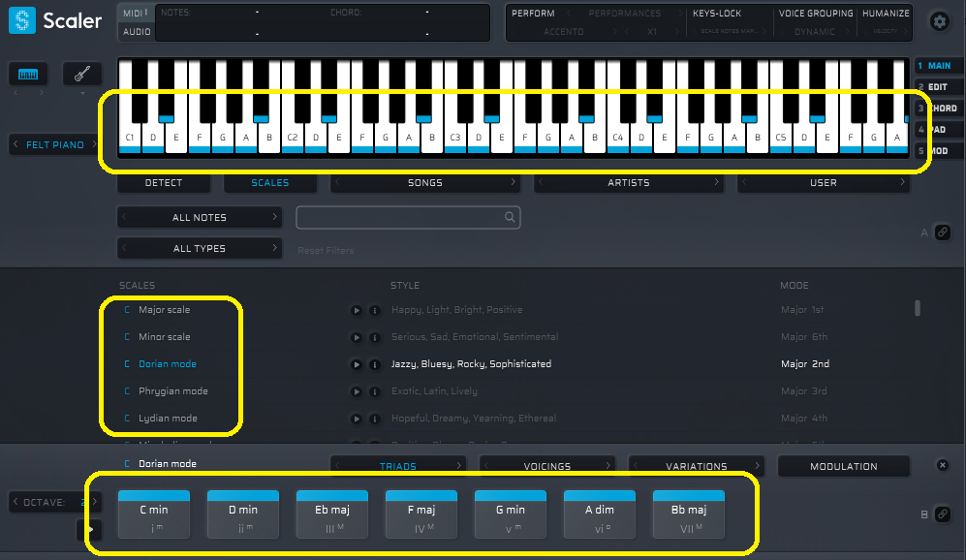Image resolution: width=966 pixels, height=560 pixels.
Task: Play the Minor scale preview
Action: click(x=357, y=337)
